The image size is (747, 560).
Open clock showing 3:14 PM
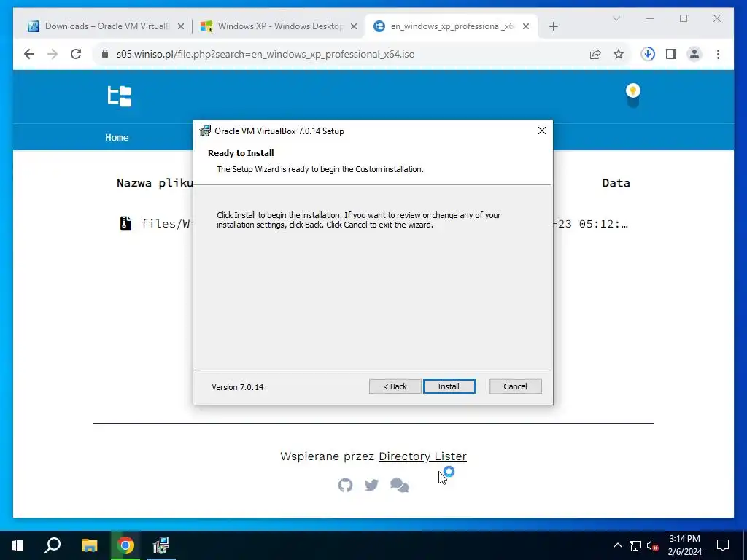(x=684, y=545)
